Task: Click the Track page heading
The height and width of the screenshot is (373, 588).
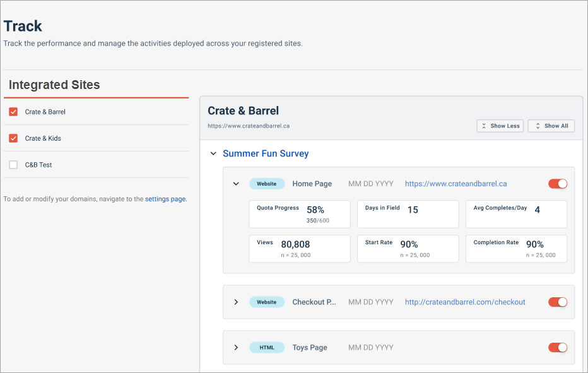Action: coord(23,27)
